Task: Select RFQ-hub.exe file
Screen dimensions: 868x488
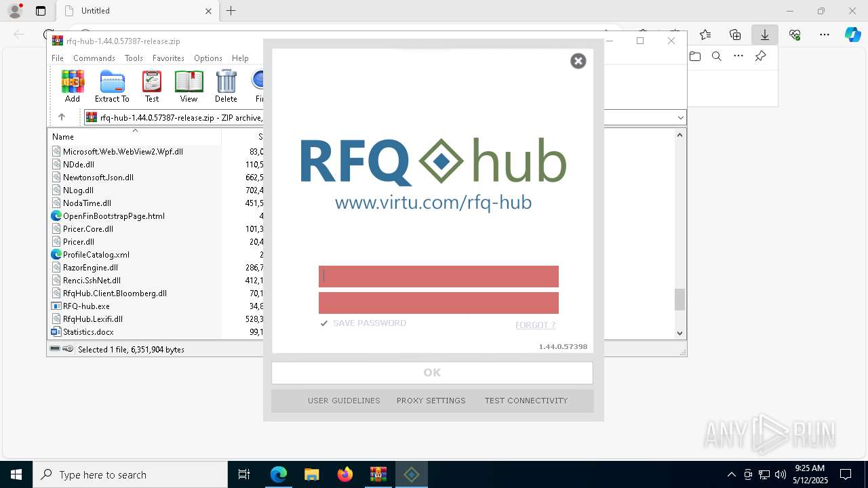Action: click(x=86, y=306)
